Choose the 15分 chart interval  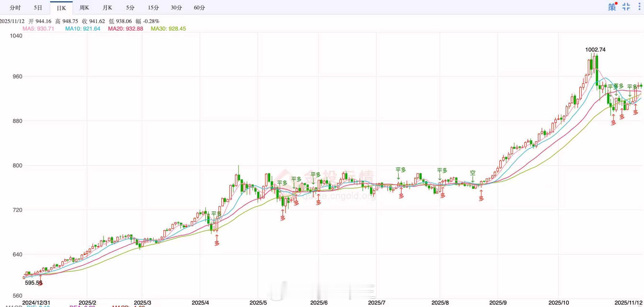(153, 8)
